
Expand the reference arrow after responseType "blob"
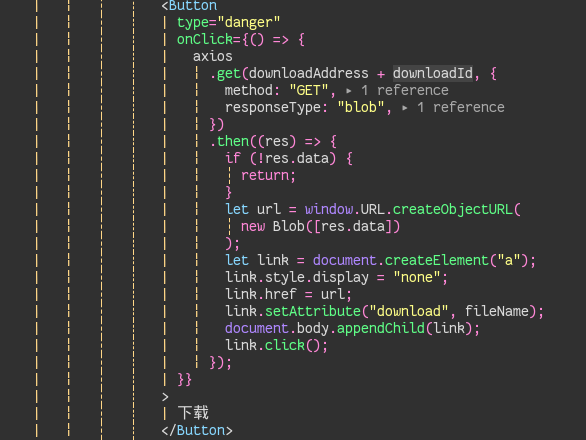coord(405,108)
